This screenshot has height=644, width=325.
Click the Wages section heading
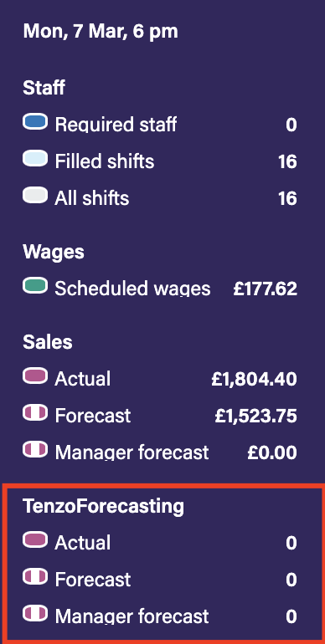[x=54, y=252]
